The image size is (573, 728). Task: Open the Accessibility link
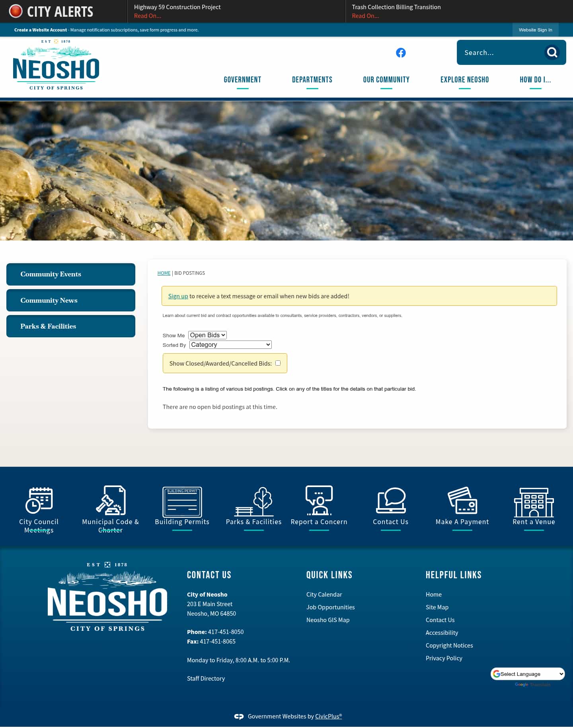(442, 633)
